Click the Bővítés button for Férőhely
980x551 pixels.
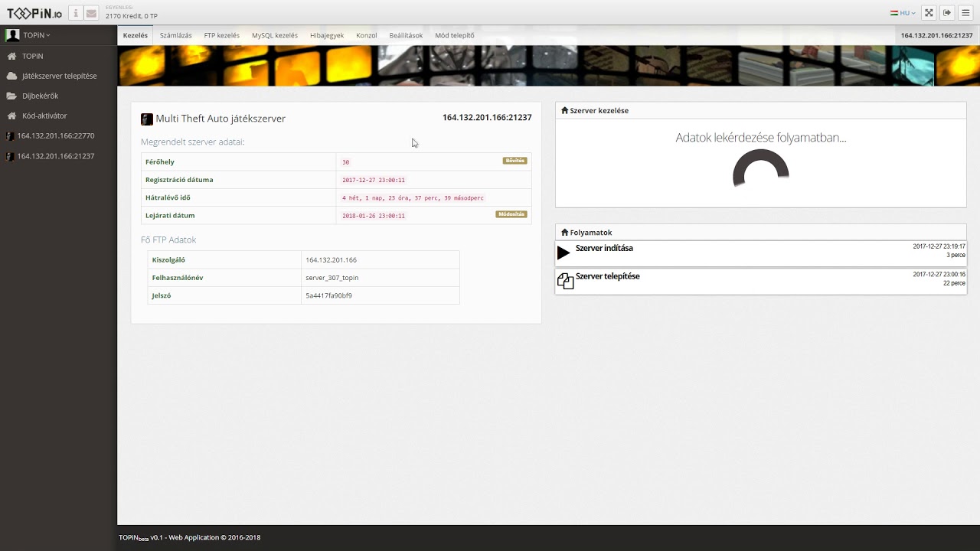pyautogui.click(x=514, y=161)
